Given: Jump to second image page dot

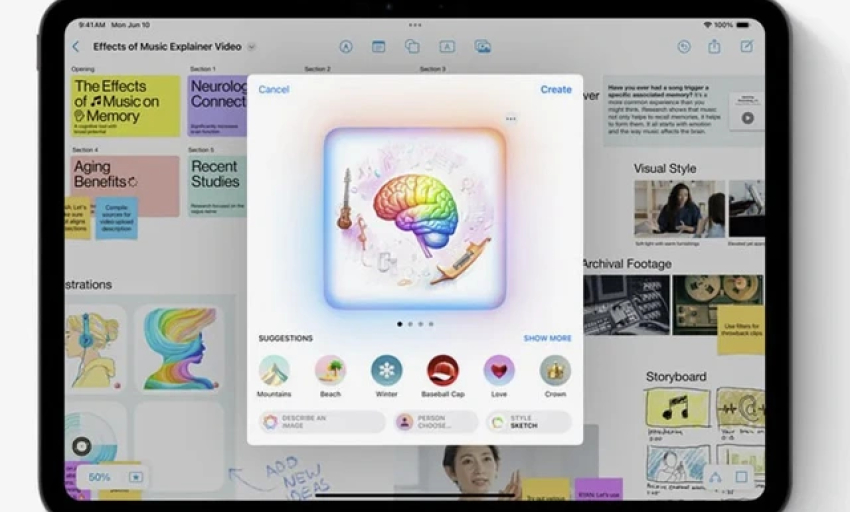Looking at the screenshot, I should coord(410,324).
